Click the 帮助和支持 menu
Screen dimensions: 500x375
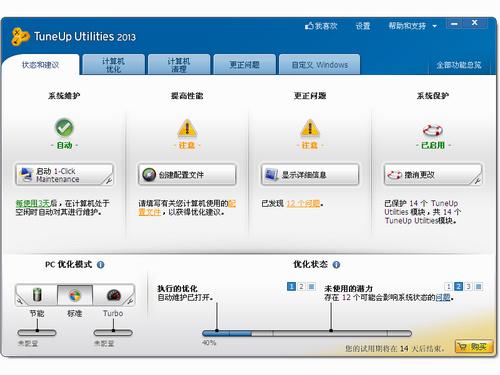(407, 26)
